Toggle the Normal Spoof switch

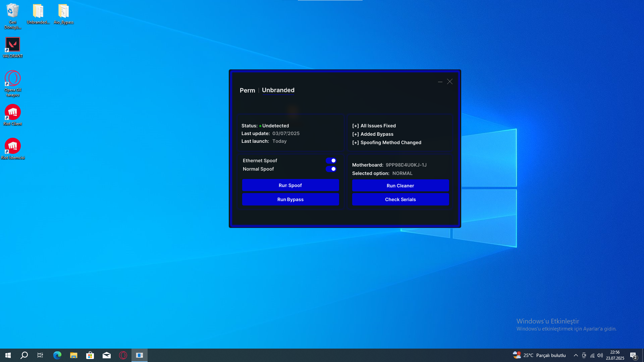[x=331, y=169]
